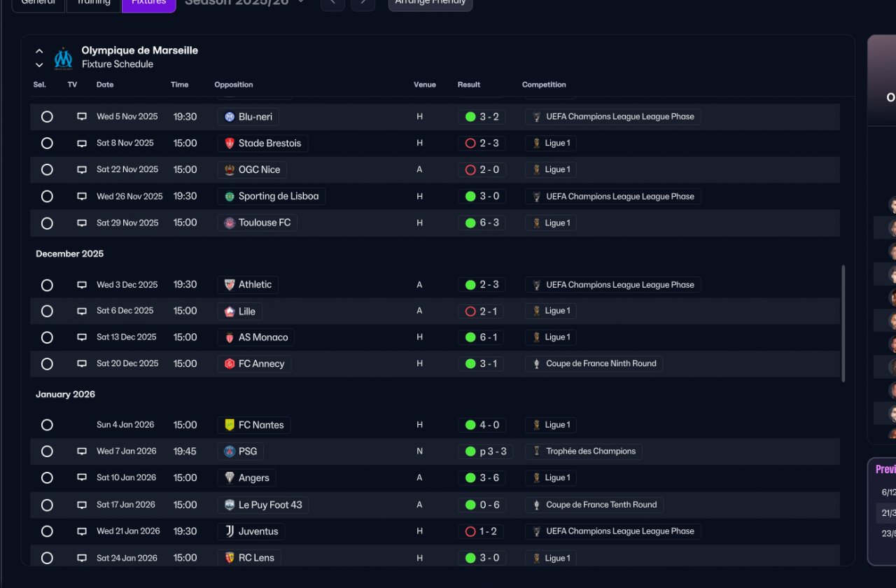The height and width of the screenshot is (588, 896).
Task: Click the TV icon in the Toulouse FC row
Action: click(x=82, y=223)
